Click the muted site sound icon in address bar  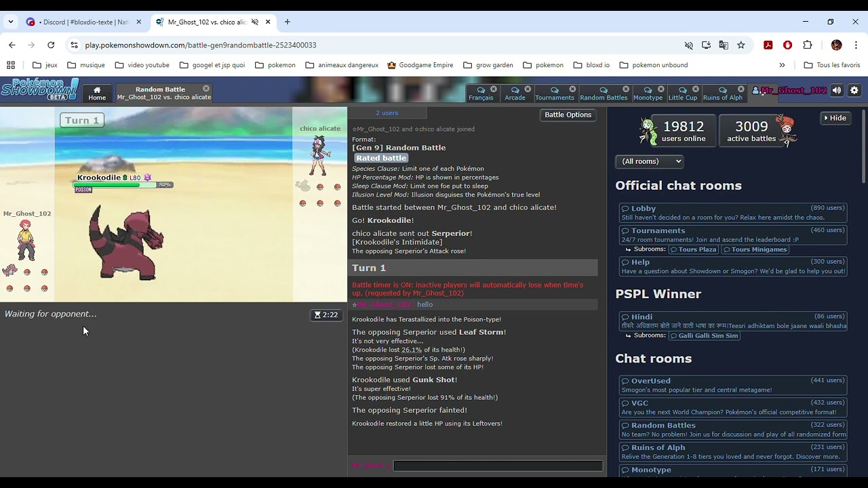point(688,45)
